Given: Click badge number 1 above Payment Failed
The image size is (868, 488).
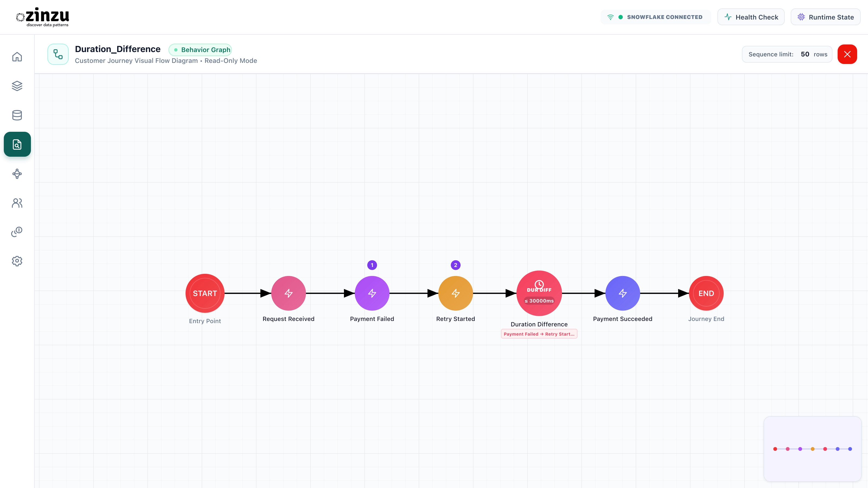Looking at the screenshot, I should pyautogui.click(x=372, y=265).
